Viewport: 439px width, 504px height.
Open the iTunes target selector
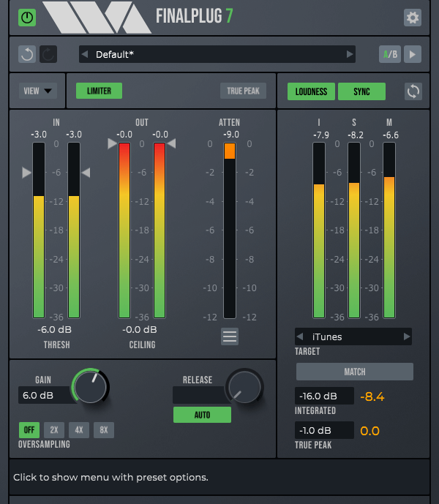[353, 336]
